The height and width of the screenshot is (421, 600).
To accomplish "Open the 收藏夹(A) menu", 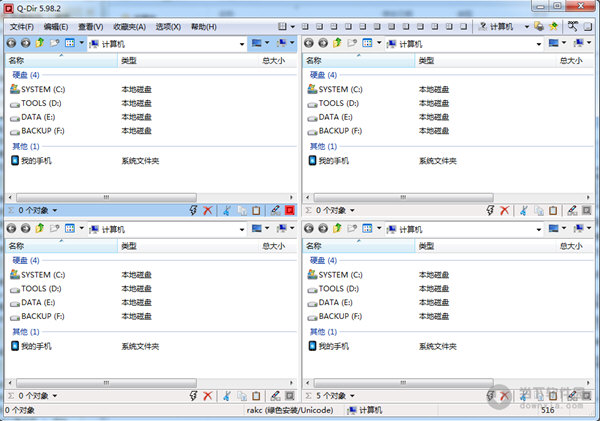I will click(x=128, y=26).
